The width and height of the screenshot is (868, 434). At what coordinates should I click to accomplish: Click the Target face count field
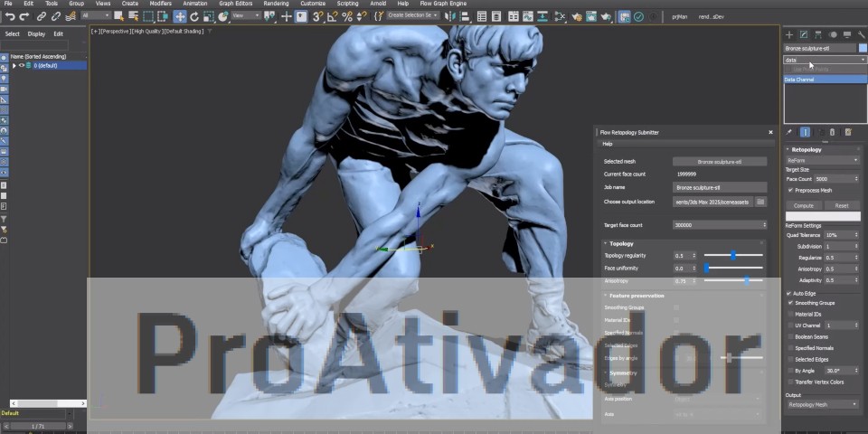point(720,225)
